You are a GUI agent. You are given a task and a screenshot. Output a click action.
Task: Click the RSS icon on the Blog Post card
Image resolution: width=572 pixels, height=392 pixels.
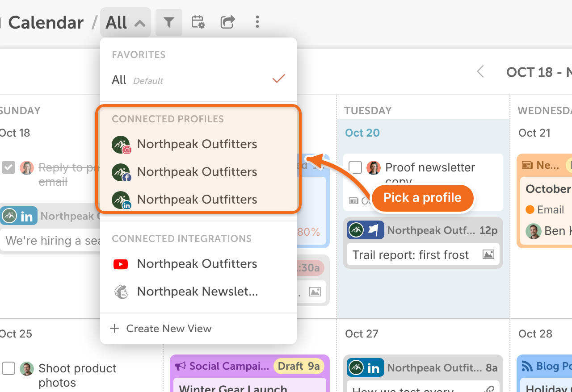click(x=527, y=367)
